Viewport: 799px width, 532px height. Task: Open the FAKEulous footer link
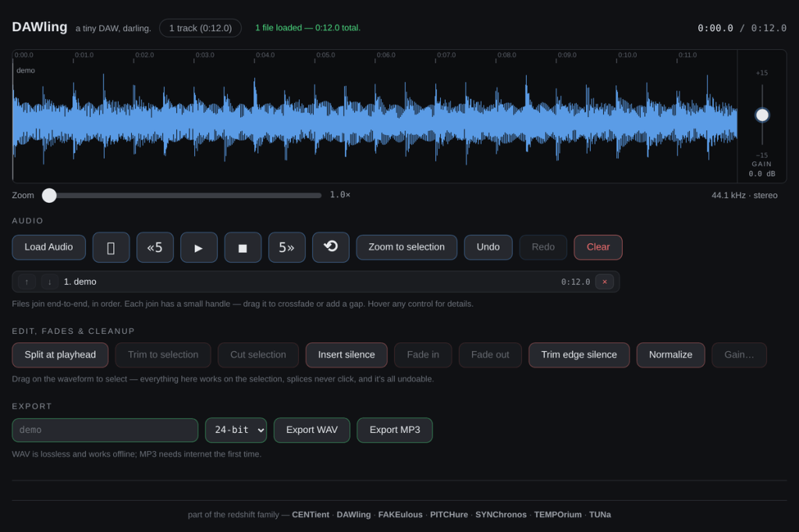tap(400, 515)
